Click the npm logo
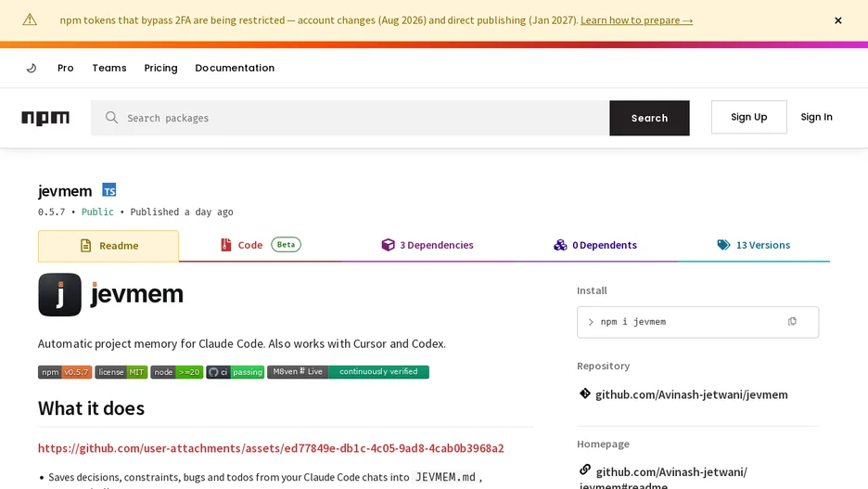This screenshot has width=868, height=489. (45, 118)
